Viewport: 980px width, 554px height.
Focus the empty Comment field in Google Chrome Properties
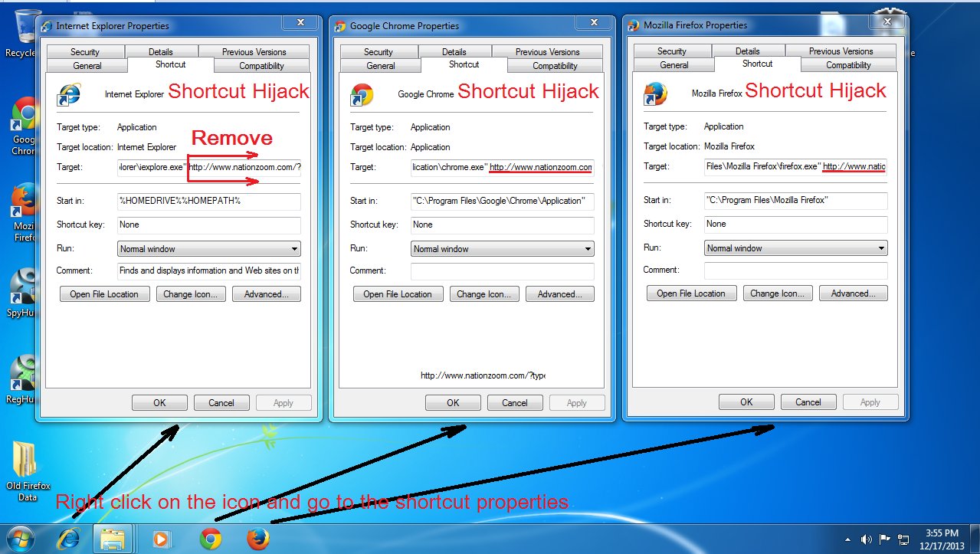pos(503,270)
